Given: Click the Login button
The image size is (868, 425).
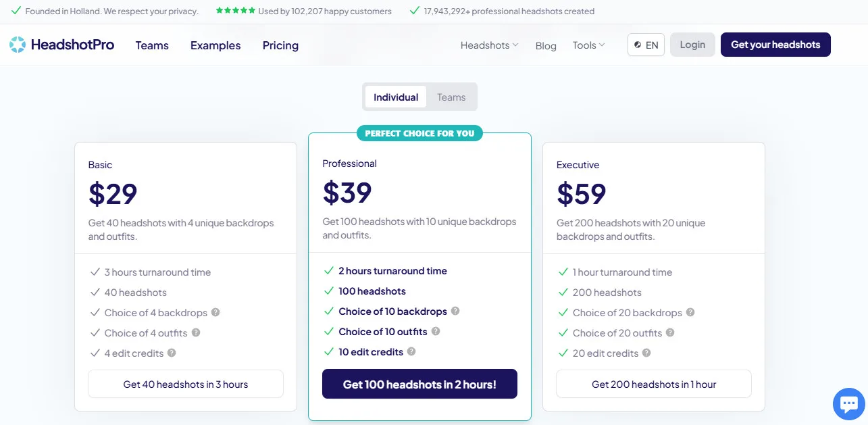Looking at the screenshot, I should pos(692,44).
